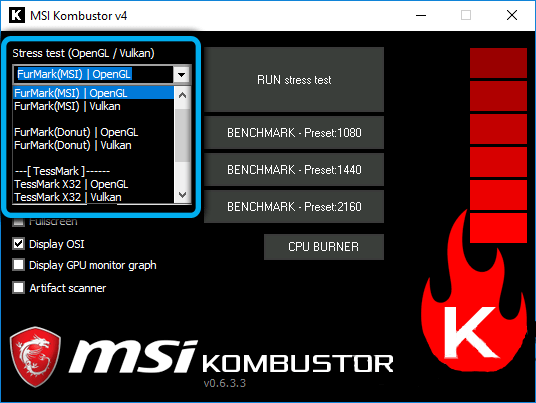
Task: Collapse the stress test dropdown arrow
Action: click(182, 74)
